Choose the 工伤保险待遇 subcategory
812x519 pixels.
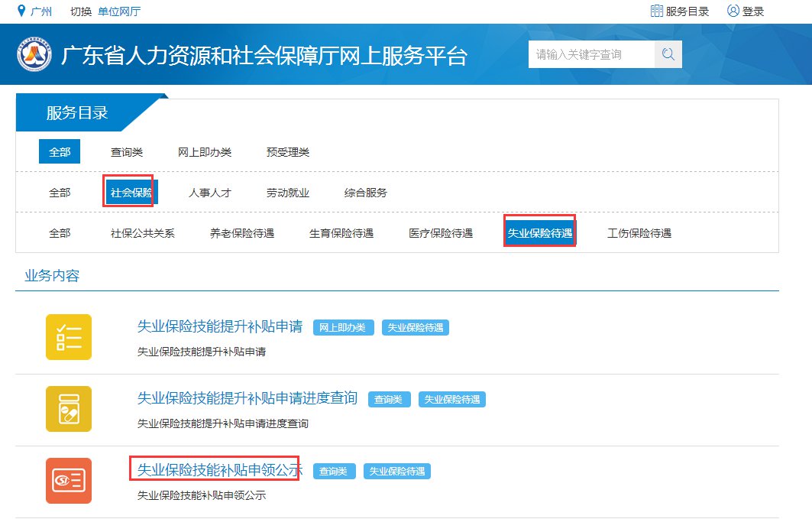click(639, 233)
